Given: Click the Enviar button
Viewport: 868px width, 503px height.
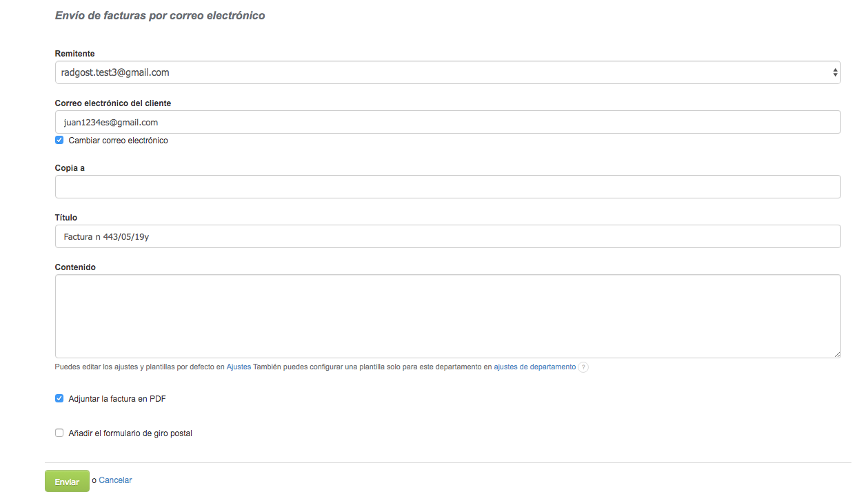Looking at the screenshot, I should pyautogui.click(x=67, y=482).
